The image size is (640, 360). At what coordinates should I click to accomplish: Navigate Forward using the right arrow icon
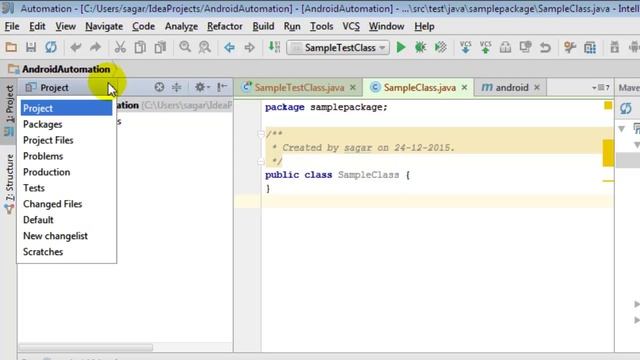(x=249, y=47)
